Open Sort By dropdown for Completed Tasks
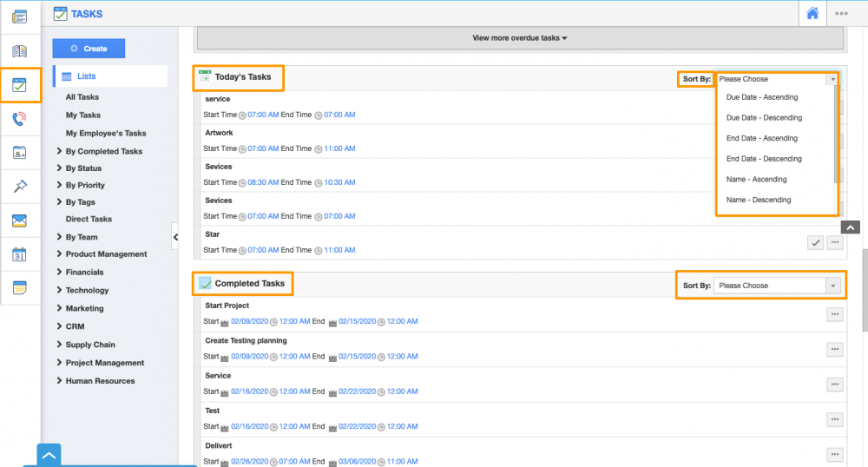This screenshot has width=868, height=467. [x=777, y=286]
